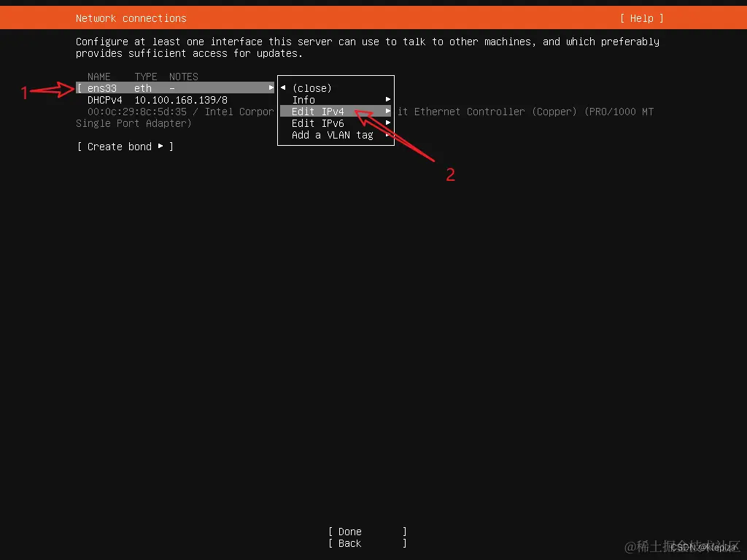The image size is (747, 560).
Task: Choose (close) in the popup menu
Action: [311, 88]
